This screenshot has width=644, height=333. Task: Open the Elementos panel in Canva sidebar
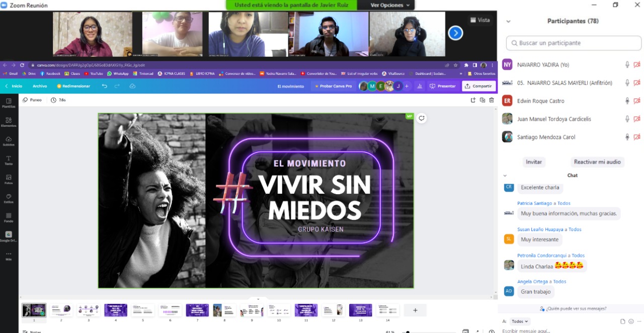[9, 122]
